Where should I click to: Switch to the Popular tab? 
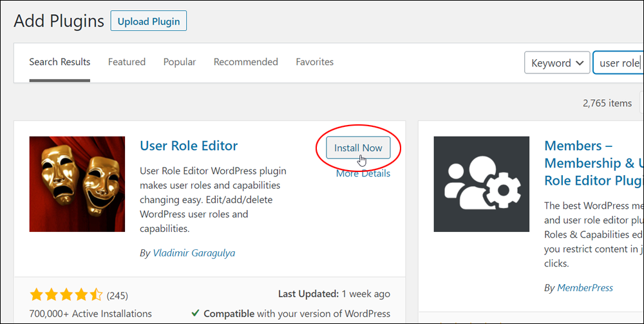[180, 62]
